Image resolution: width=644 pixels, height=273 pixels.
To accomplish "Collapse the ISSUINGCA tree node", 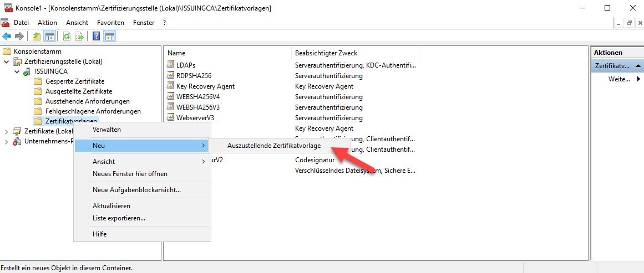I will tap(17, 72).
